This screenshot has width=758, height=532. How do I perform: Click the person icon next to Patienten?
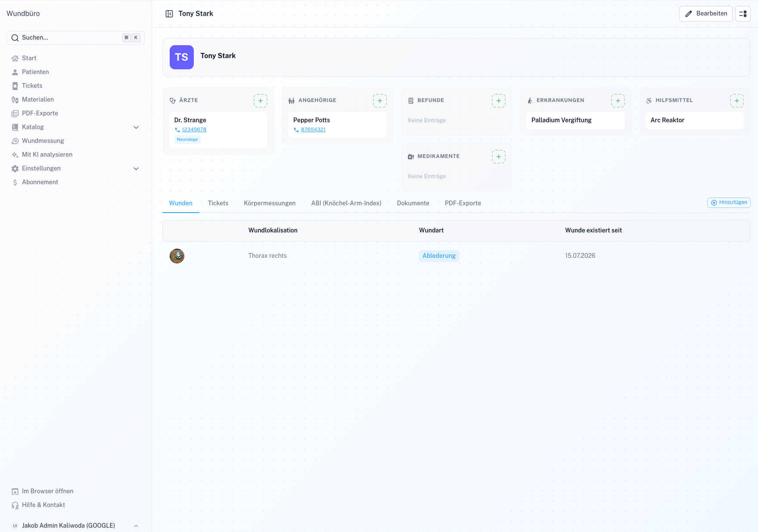click(15, 72)
